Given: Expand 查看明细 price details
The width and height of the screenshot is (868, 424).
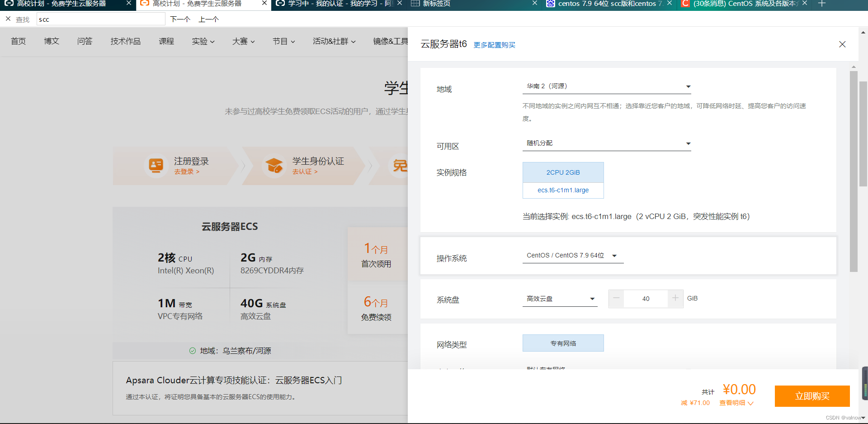Looking at the screenshot, I should click(x=736, y=403).
